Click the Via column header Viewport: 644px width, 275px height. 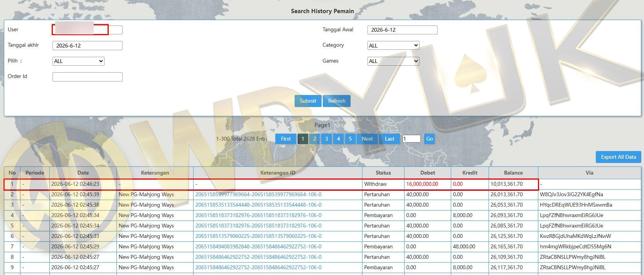click(589, 173)
